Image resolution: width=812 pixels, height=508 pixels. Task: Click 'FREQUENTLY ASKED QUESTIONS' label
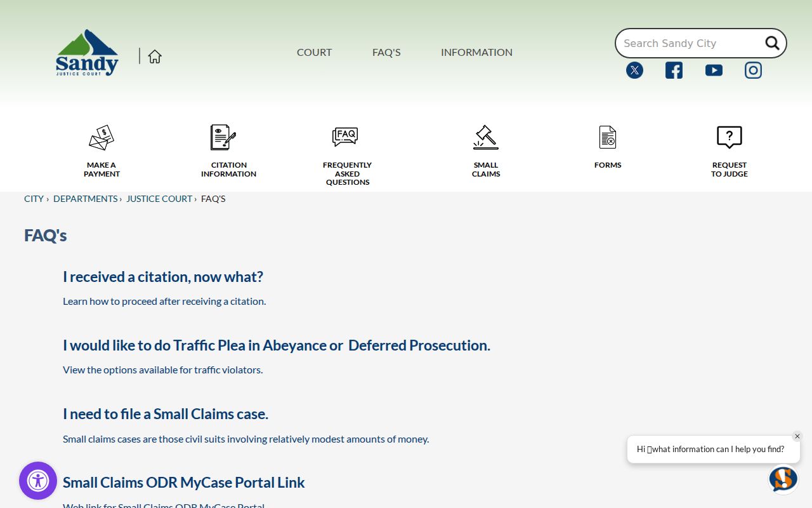(348, 173)
